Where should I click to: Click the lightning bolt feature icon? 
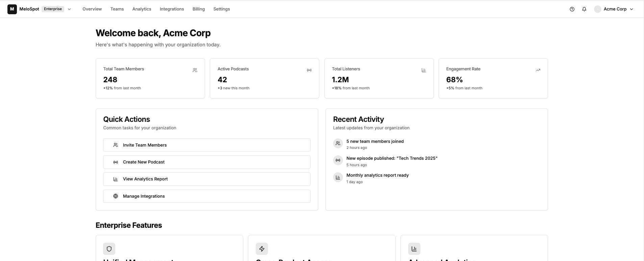(x=262, y=249)
